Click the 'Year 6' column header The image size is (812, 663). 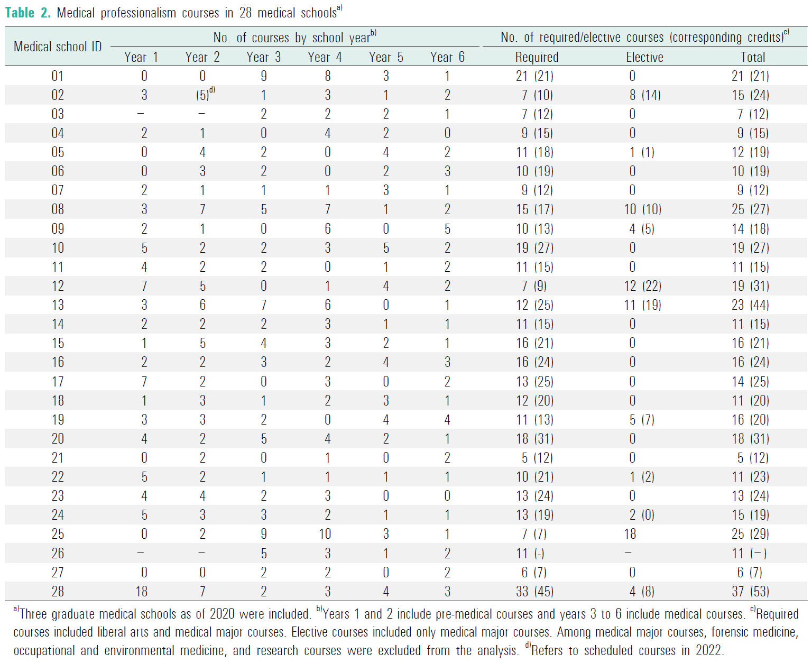448,57
